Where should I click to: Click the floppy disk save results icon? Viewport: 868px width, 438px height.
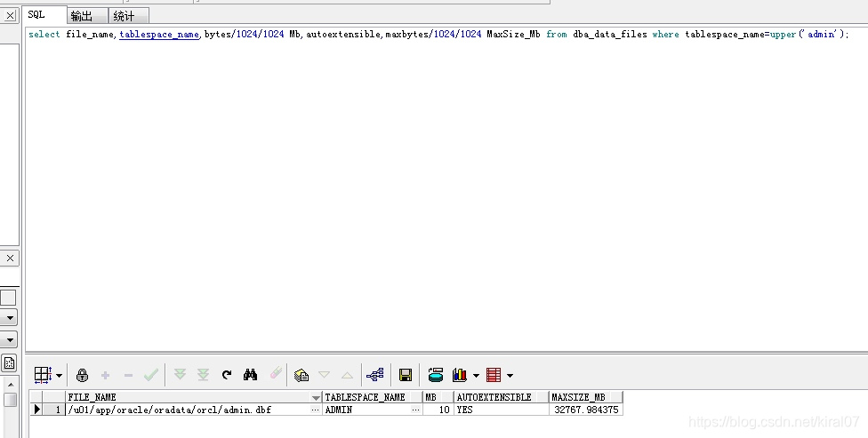pos(406,375)
